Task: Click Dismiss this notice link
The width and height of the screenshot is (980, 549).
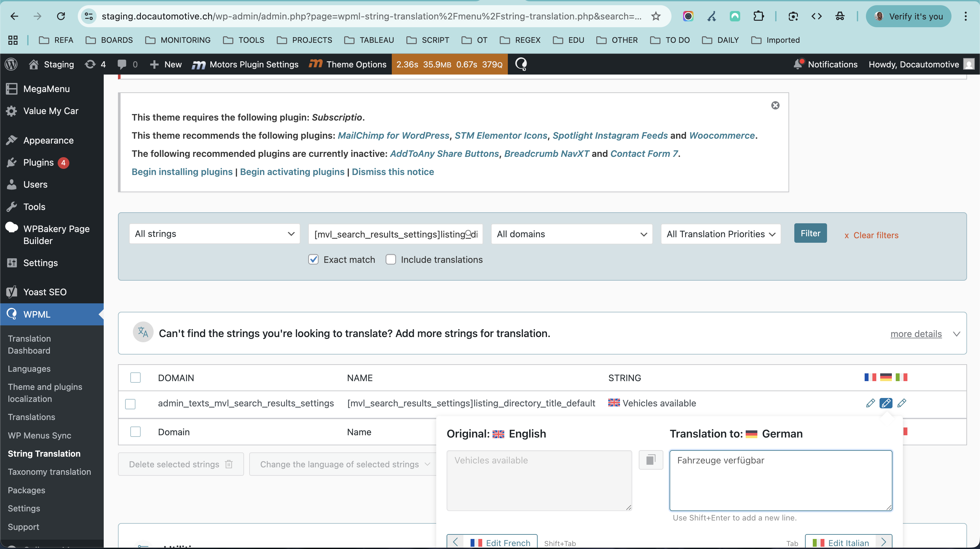Action: click(x=393, y=171)
